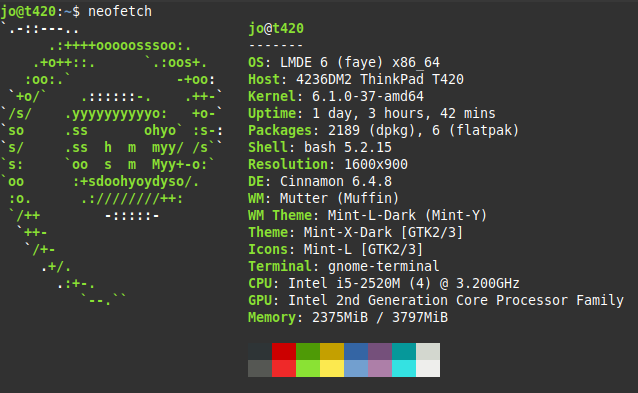The image size is (638, 393).
Task: Click ASCII logo line '.:++++ooooossoo:.'
Action: [120, 45]
